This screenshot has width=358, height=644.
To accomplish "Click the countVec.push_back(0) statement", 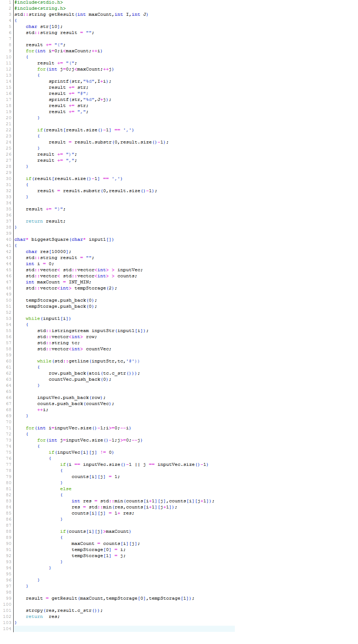I will tap(80, 380).
